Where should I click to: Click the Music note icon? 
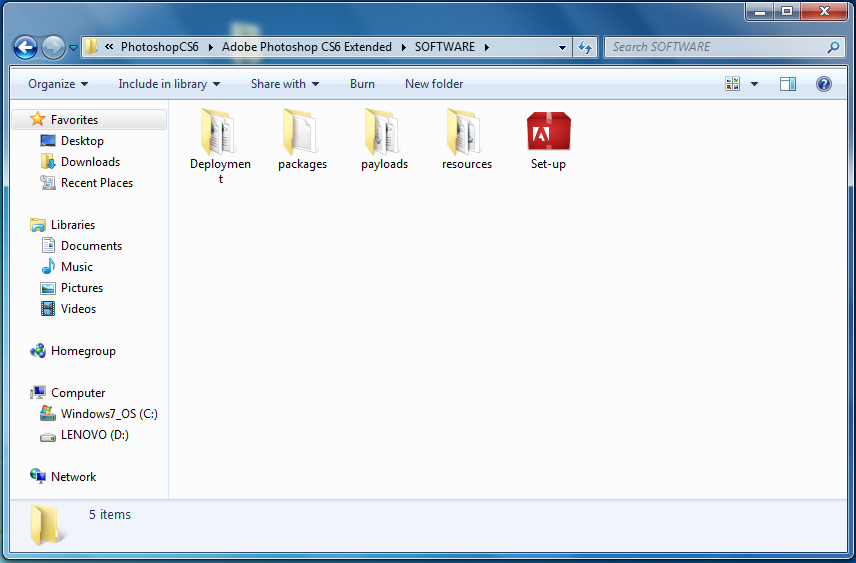[48, 266]
